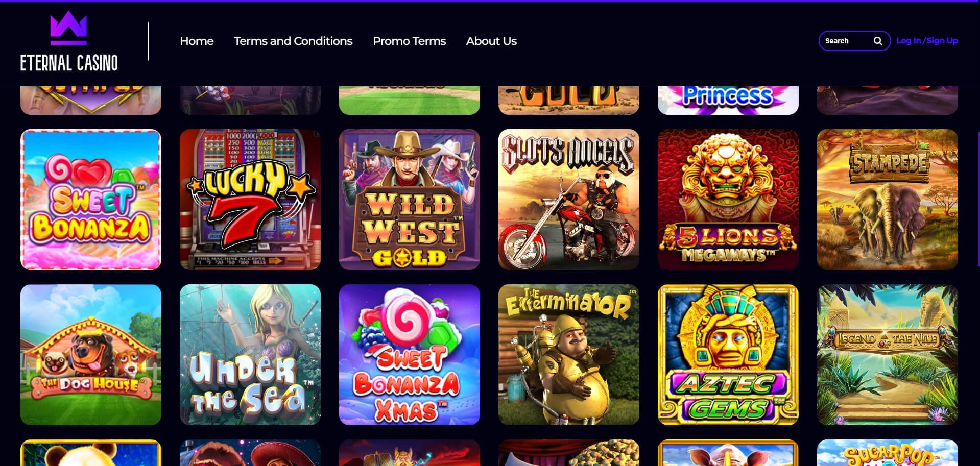Open Sweet Bonanza Xmas game
The image size is (980, 466).
pyautogui.click(x=410, y=355)
